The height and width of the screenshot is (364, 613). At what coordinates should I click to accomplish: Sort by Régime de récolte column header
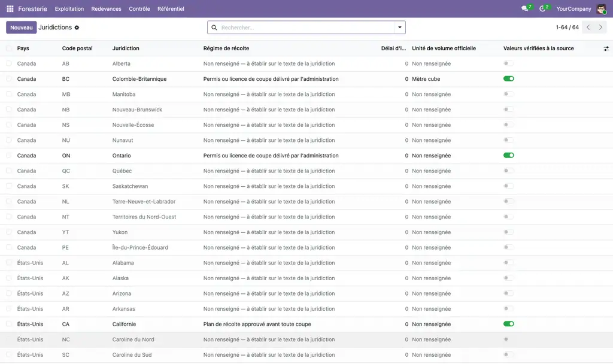[x=226, y=48]
